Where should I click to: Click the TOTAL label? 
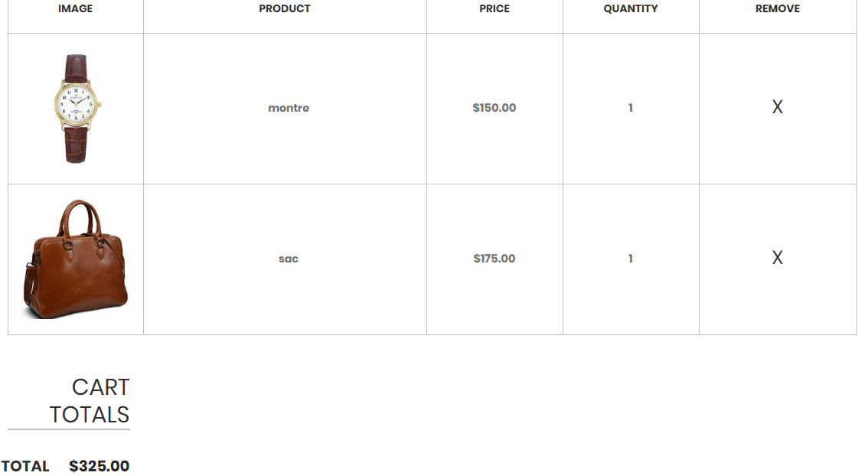point(25,465)
